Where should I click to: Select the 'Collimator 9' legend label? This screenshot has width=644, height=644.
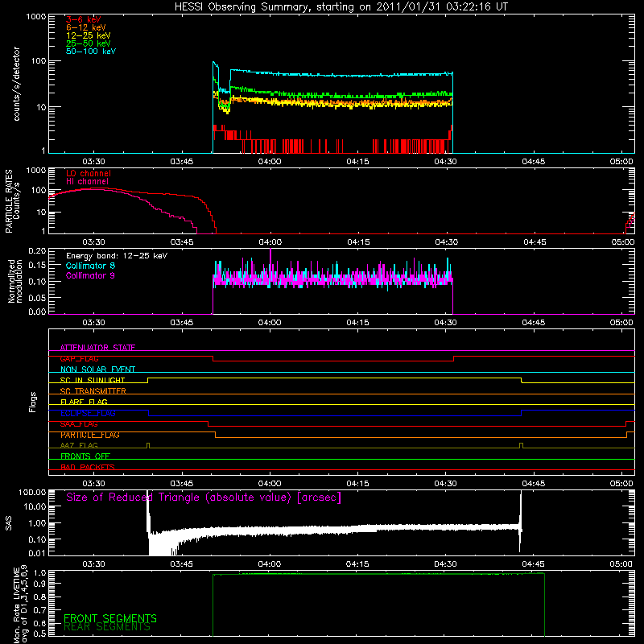pyautogui.click(x=90, y=275)
